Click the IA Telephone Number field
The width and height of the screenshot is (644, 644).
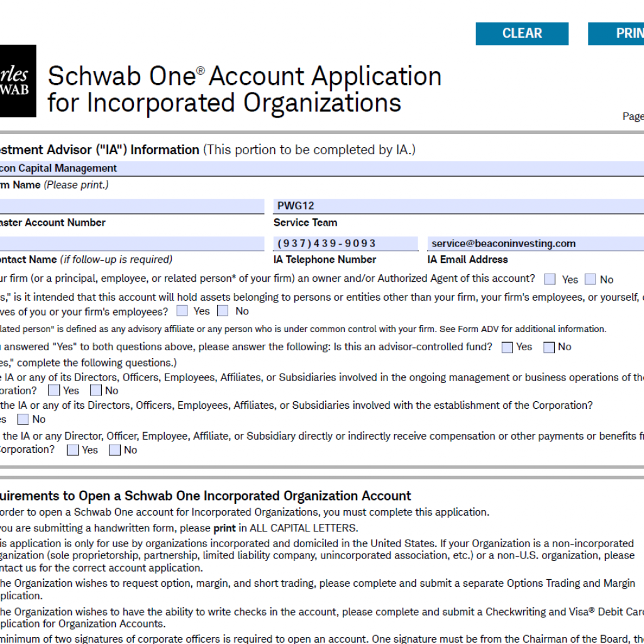345,243
